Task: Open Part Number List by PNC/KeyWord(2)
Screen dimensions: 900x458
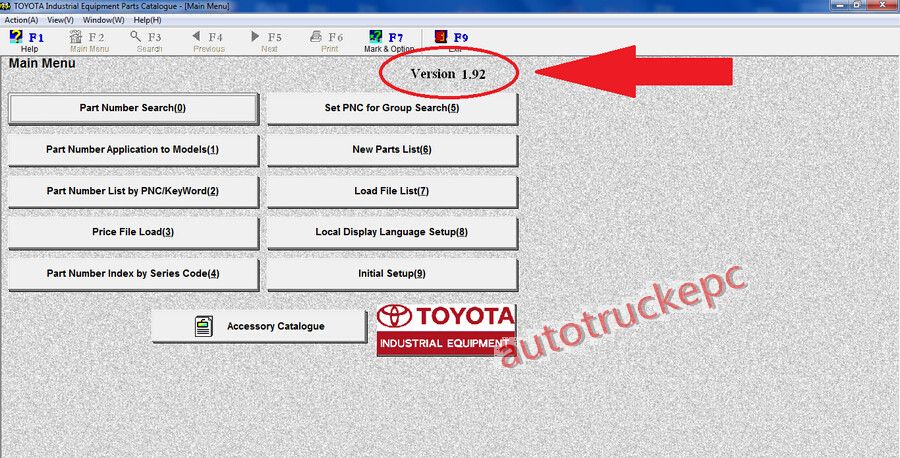Action: (133, 191)
